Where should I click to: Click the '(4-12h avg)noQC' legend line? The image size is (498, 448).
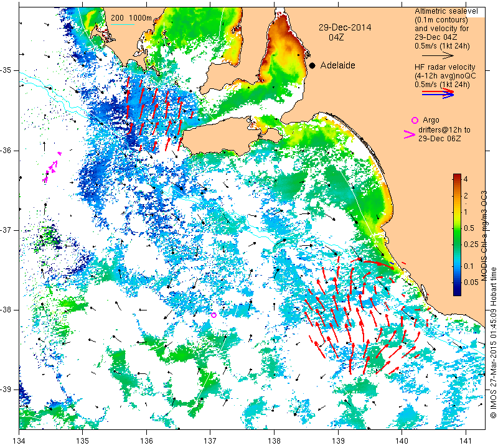pos(445,76)
